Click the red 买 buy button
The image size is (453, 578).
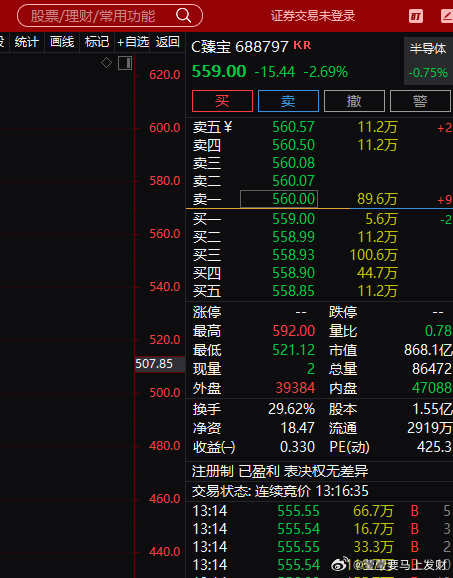pyautogui.click(x=222, y=101)
